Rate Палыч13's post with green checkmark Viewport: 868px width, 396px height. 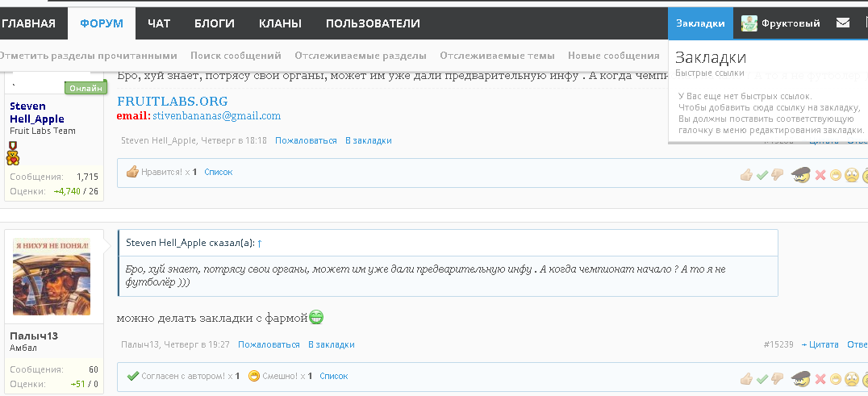tap(762, 379)
